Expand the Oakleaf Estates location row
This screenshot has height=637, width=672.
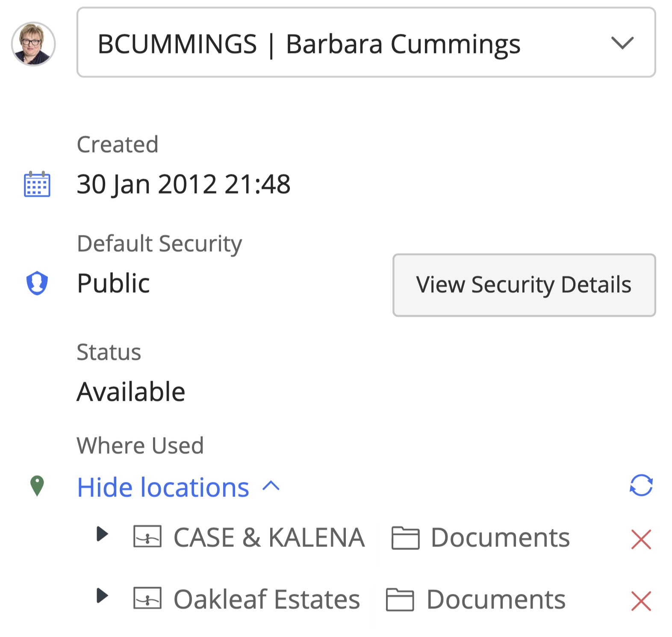[x=102, y=596]
